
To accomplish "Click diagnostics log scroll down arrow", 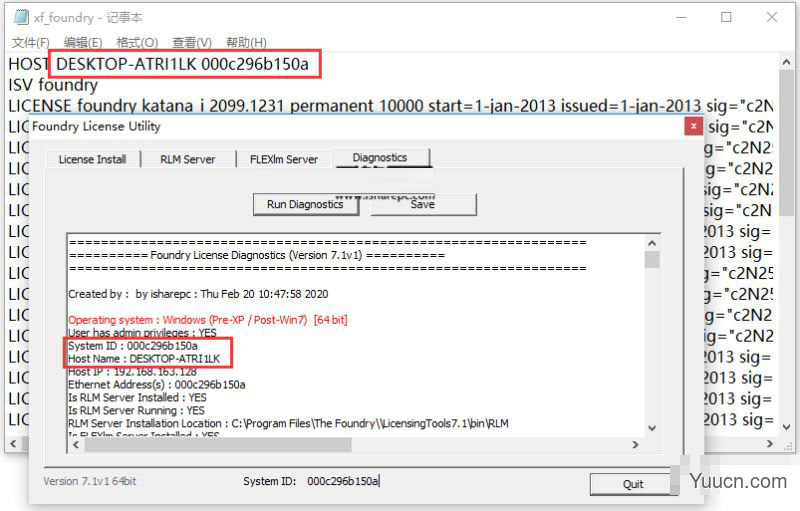I will pos(652,428).
